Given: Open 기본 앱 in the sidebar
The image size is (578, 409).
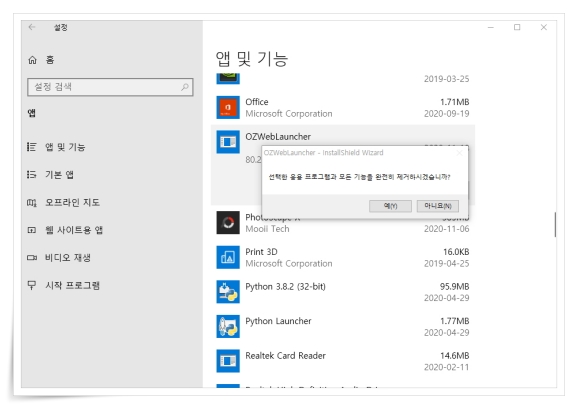Looking at the screenshot, I should pyautogui.click(x=59, y=175).
